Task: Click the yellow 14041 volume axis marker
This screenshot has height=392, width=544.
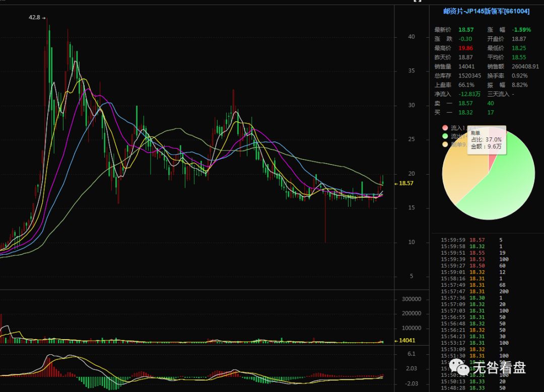Action: tap(405, 340)
